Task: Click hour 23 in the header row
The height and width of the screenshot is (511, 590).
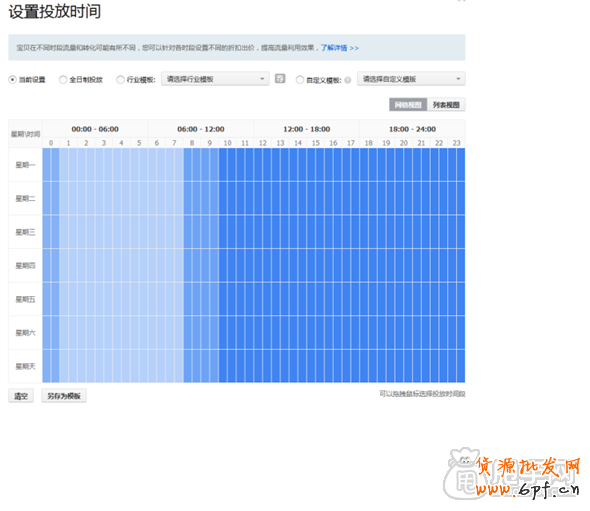Action: tap(456, 143)
